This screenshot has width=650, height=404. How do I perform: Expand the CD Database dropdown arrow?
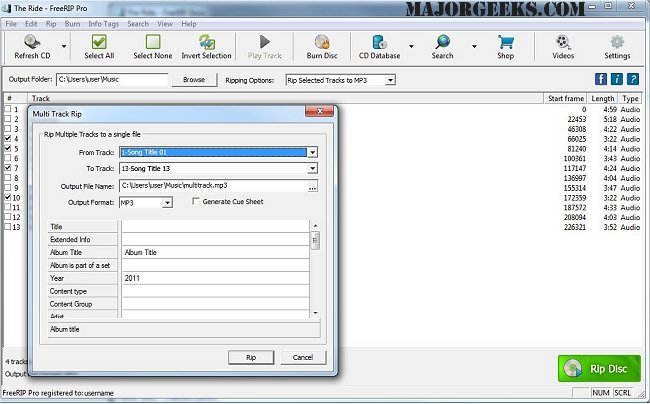411,46
